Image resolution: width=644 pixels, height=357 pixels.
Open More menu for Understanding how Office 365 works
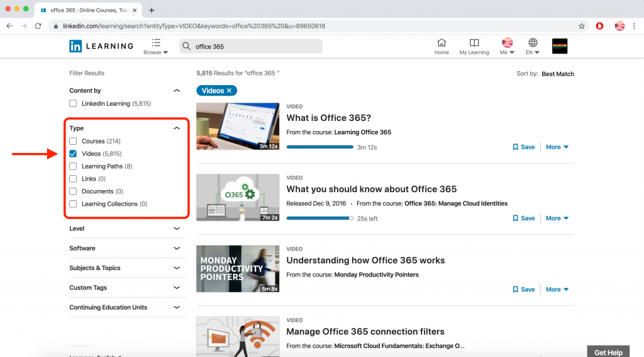click(557, 290)
